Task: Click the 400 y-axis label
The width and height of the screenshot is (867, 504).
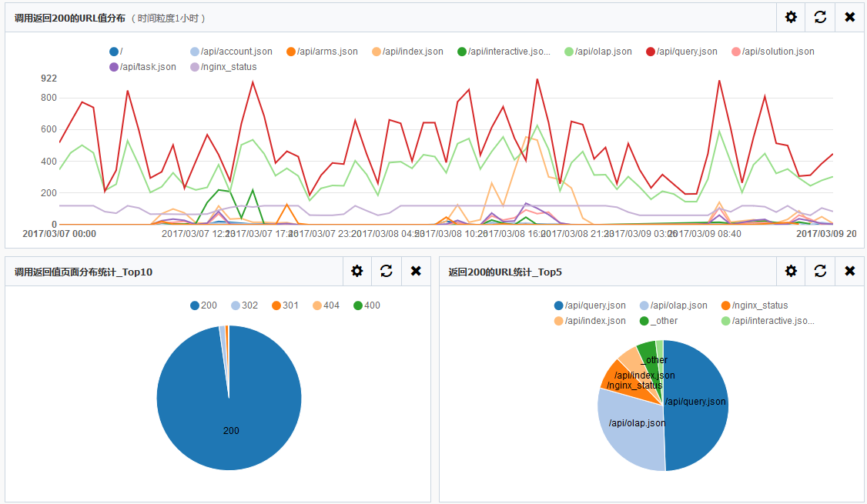Action: coord(49,162)
